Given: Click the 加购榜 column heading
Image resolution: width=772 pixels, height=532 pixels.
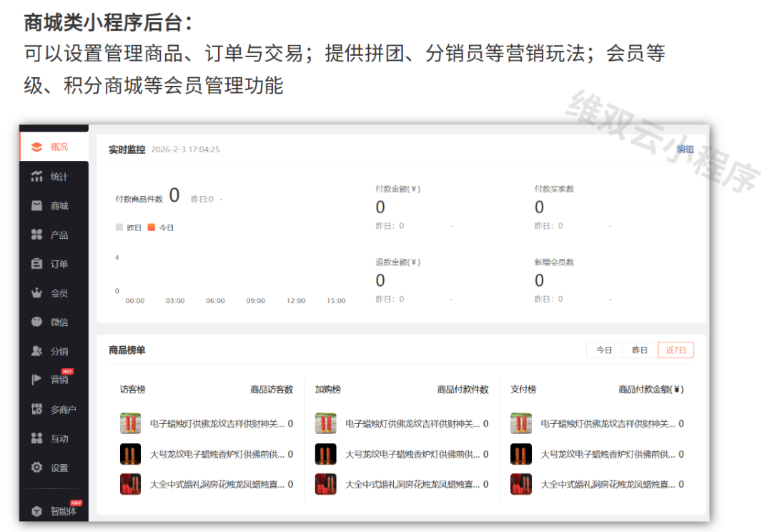Looking at the screenshot, I should pos(328,389).
